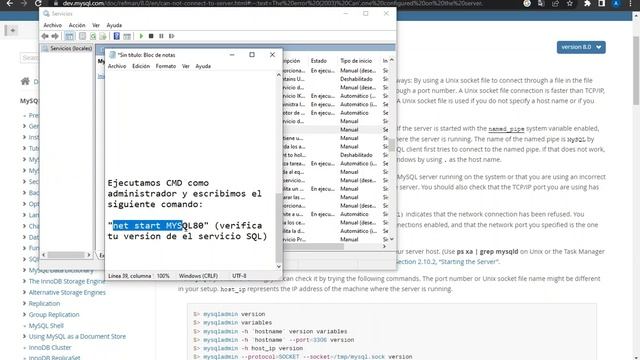Pause the service with the pause icon
The width and height of the screenshot is (640, 360).
[x=161, y=36]
